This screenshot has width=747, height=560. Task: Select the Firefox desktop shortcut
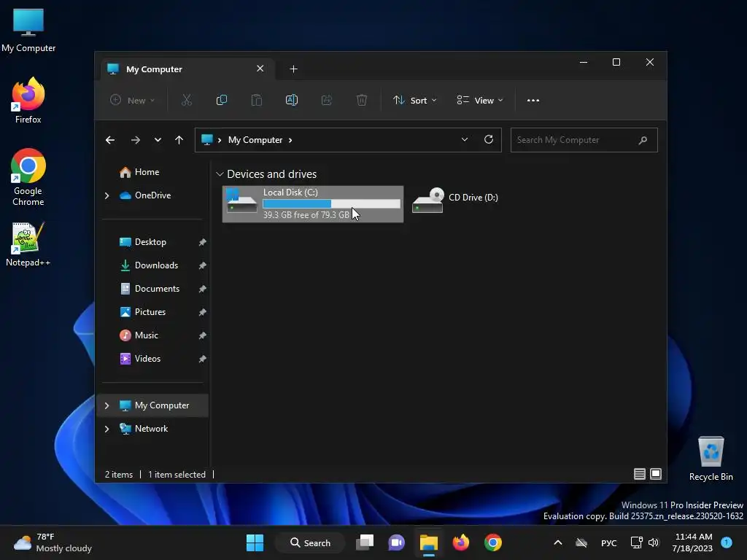point(28,101)
